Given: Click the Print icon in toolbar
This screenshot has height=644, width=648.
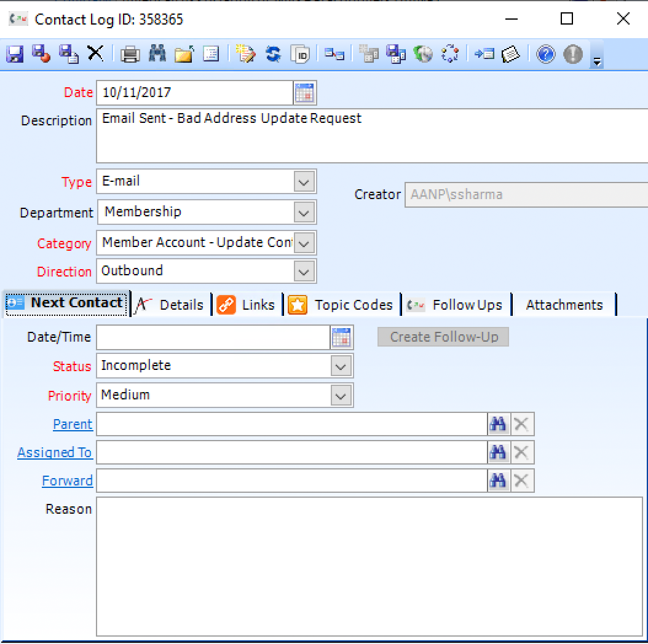Looking at the screenshot, I should (130, 54).
